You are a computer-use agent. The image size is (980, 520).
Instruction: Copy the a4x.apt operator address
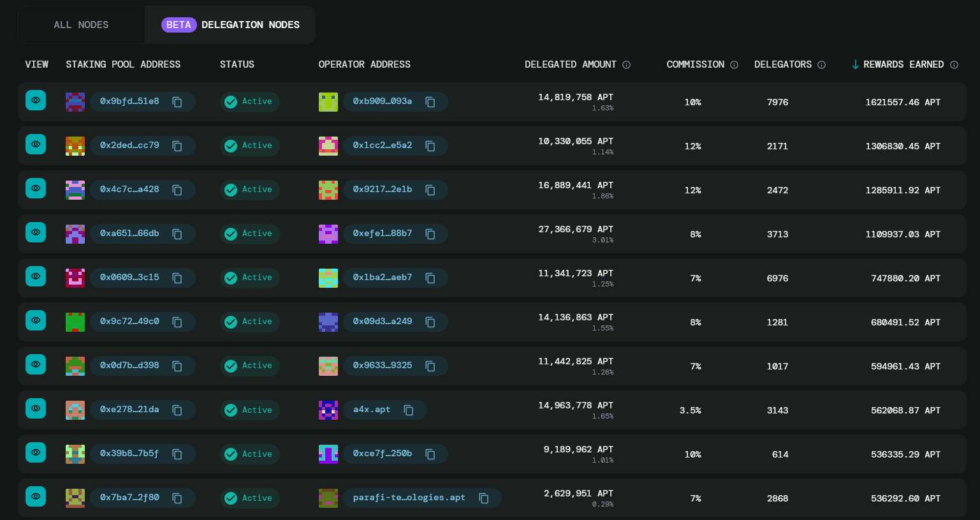point(409,410)
